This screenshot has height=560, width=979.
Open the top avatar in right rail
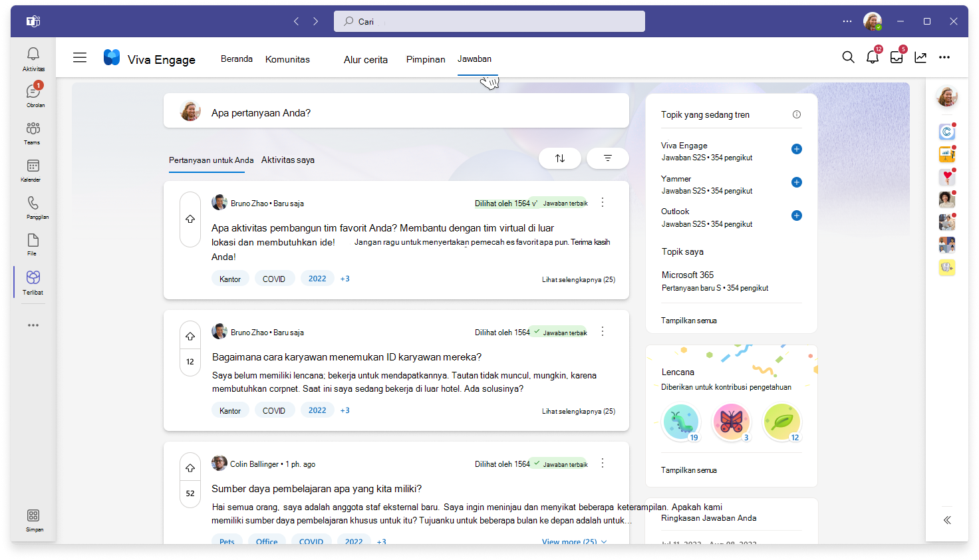(x=947, y=96)
